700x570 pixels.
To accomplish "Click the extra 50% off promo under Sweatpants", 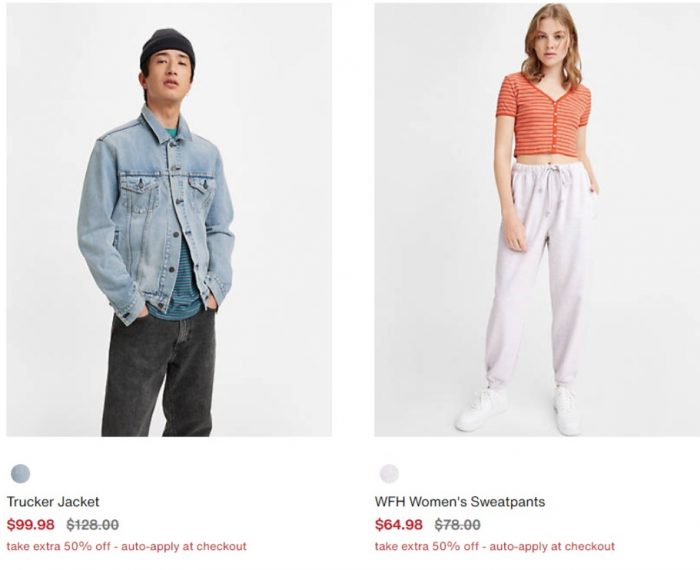I will click(x=495, y=546).
